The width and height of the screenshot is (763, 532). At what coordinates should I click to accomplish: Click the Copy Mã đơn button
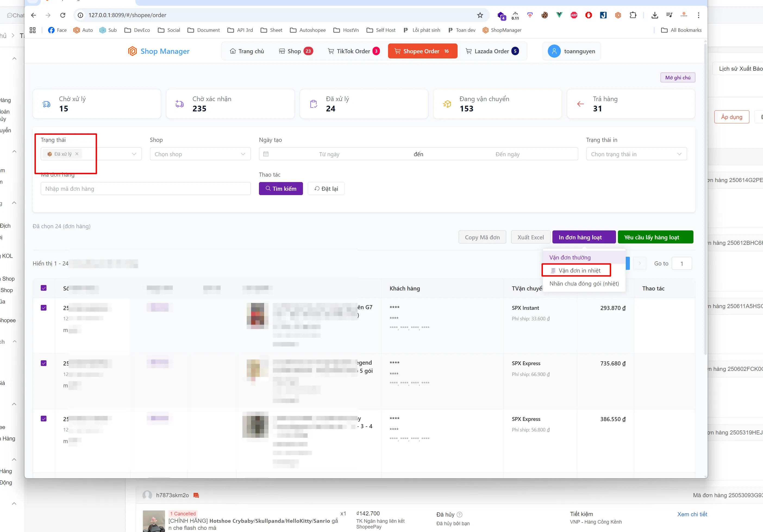482,237
